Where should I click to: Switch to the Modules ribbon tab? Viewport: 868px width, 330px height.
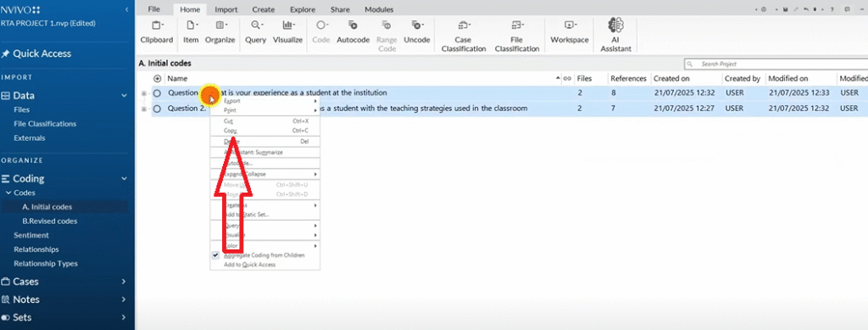pyautogui.click(x=379, y=9)
